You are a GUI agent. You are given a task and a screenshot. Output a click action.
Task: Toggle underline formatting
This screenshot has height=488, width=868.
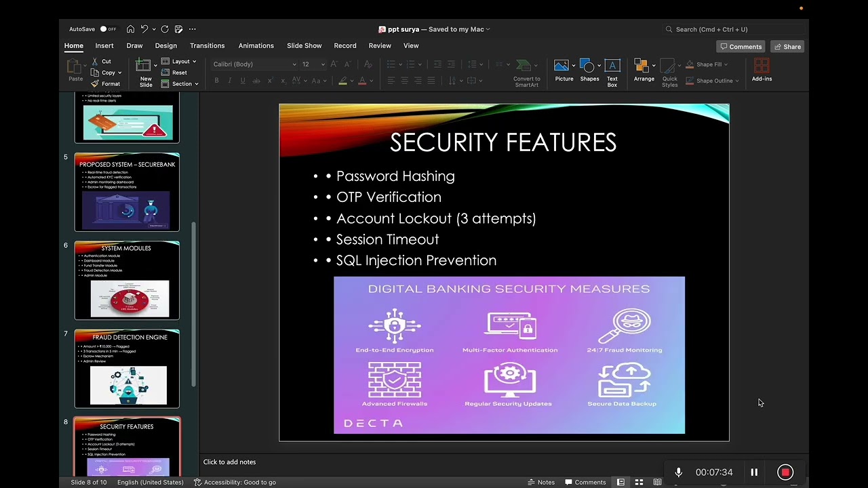pos(243,81)
